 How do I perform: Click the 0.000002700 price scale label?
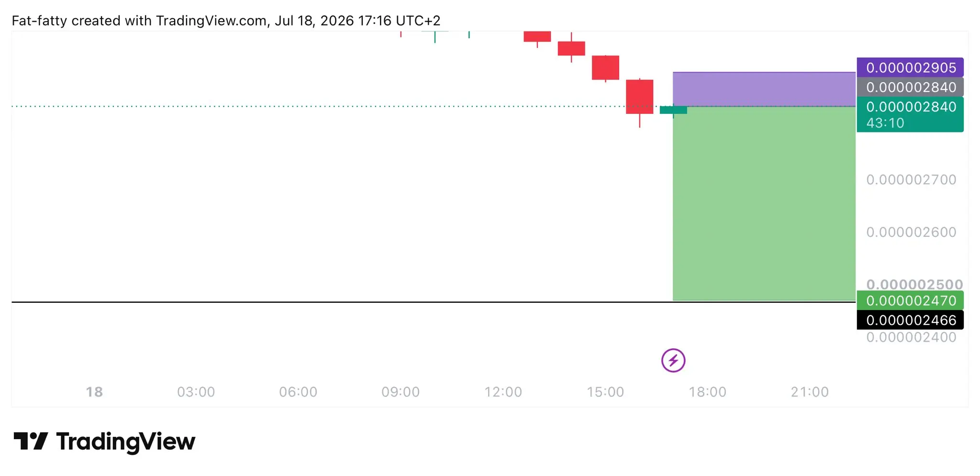tap(911, 180)
